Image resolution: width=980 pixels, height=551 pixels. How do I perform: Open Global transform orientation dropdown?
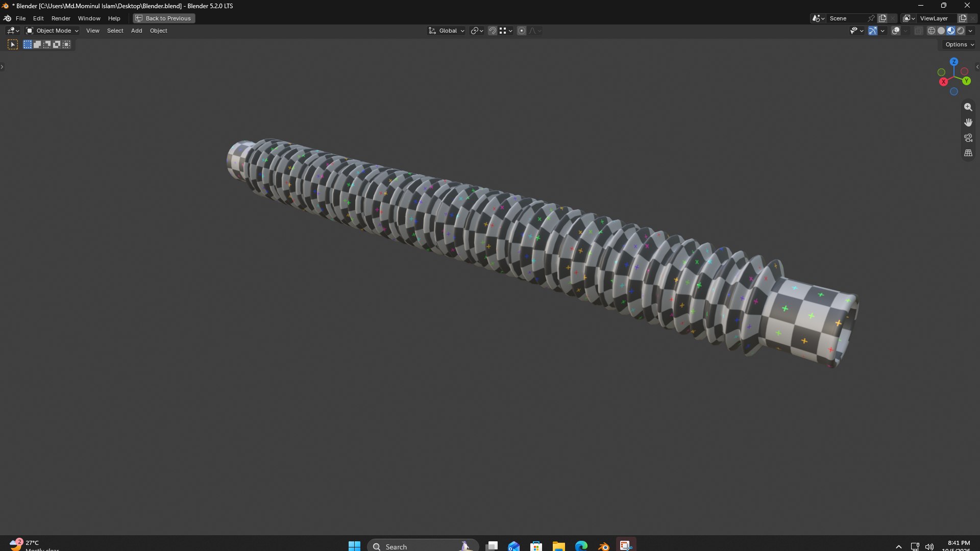[447, 31]
